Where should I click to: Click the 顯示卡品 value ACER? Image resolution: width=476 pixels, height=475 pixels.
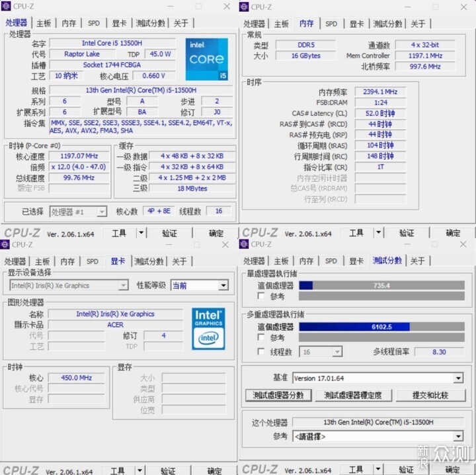point(115,325)
